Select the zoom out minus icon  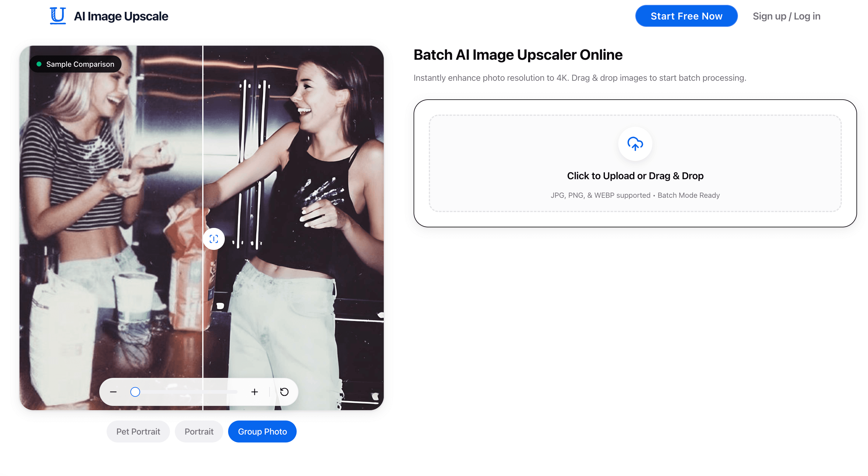[x=113, y=392]
